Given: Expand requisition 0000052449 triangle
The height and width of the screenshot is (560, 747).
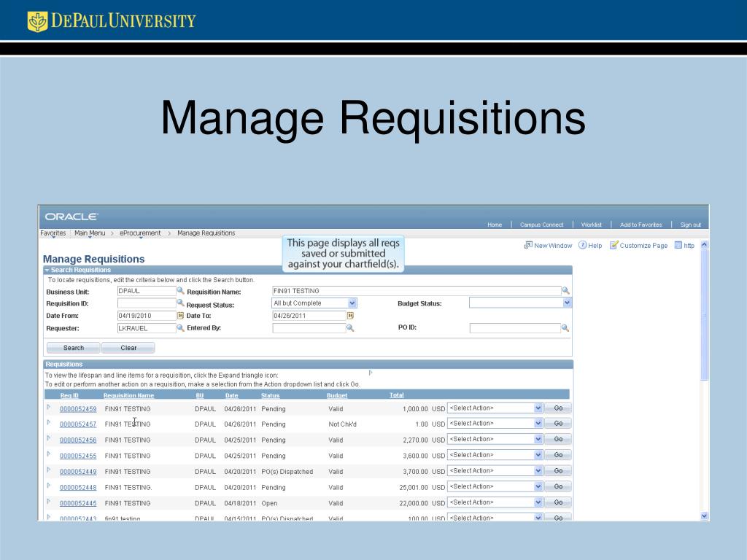Looking at the screenshot, I should pos(49,470).
